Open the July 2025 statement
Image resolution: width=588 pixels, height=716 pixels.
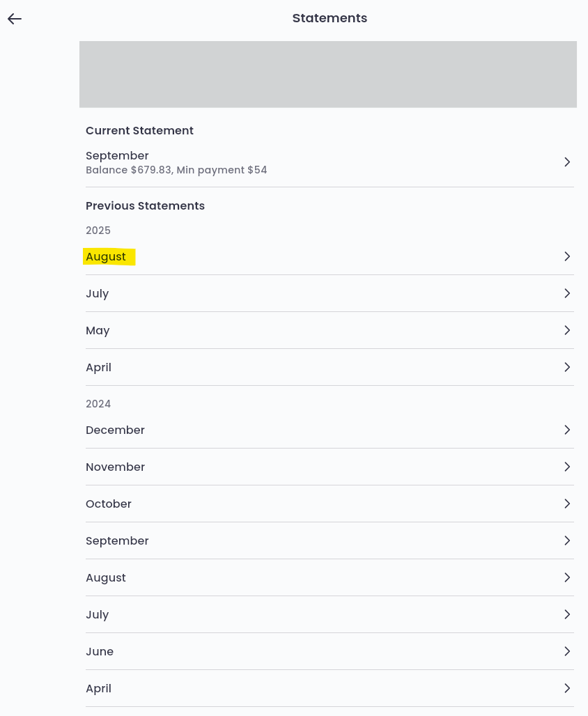(98, 294)
